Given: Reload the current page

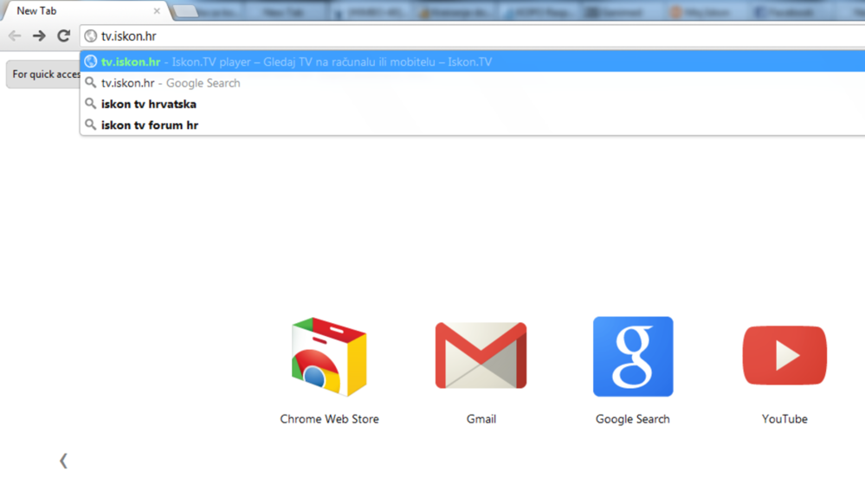Looking at the screenshot, I should pos(64,36).
